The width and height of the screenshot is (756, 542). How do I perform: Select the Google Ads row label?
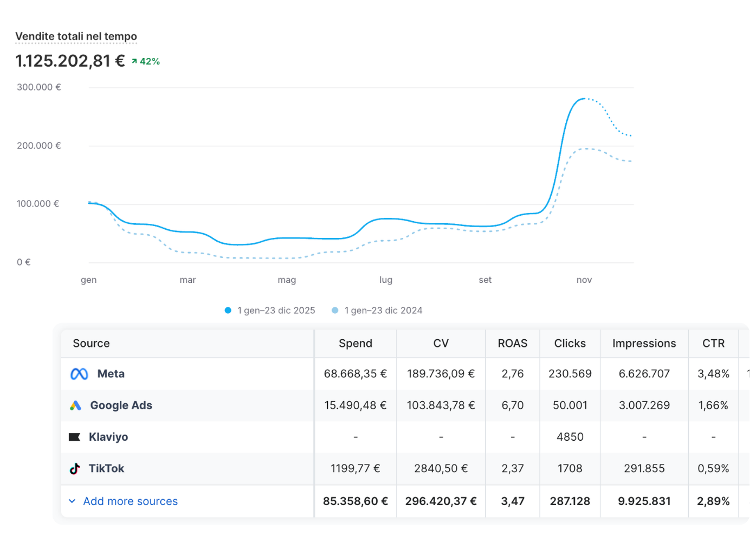(x=121, y=405)
